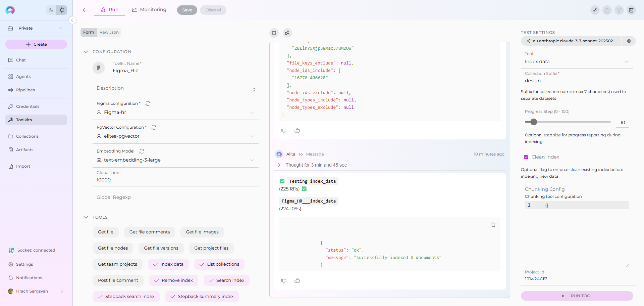This screenshot has height=306, width=644.
Task: Click the Alita logo in top-left corner
Action: [10, 10]
